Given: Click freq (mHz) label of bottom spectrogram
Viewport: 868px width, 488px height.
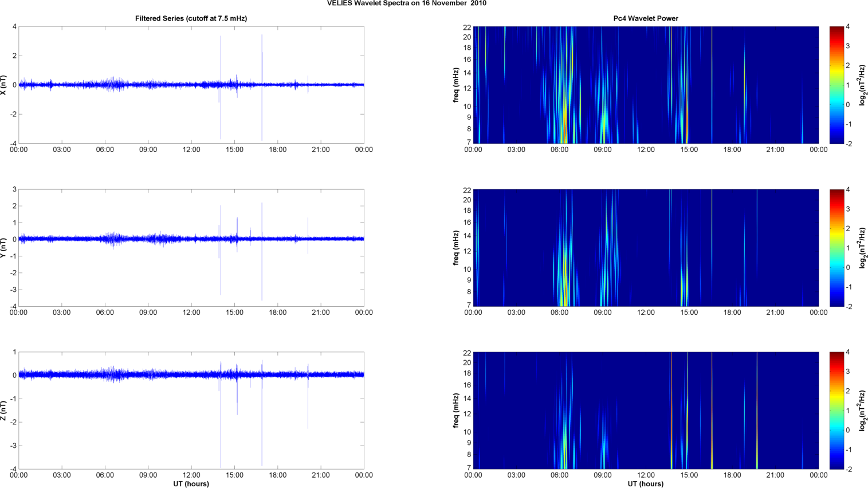Looking at the screenshot, I should click(x=456, y=411).
